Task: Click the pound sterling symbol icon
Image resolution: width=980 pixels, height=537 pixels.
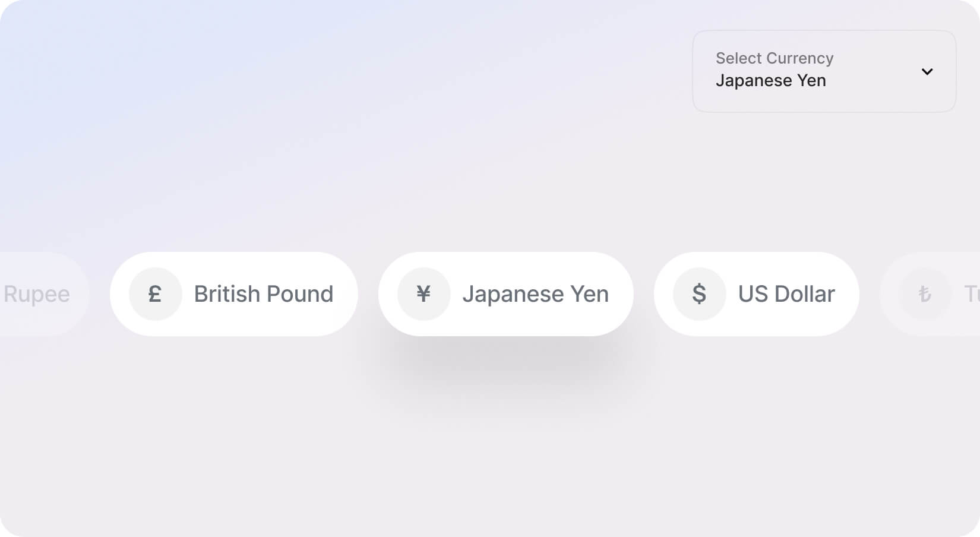Action: (x=155, y=294)
